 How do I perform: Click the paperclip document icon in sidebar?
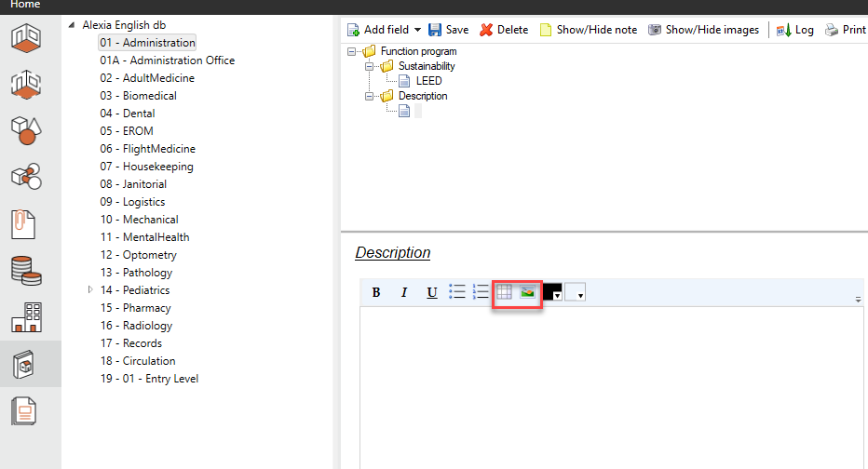click(23, 224)
